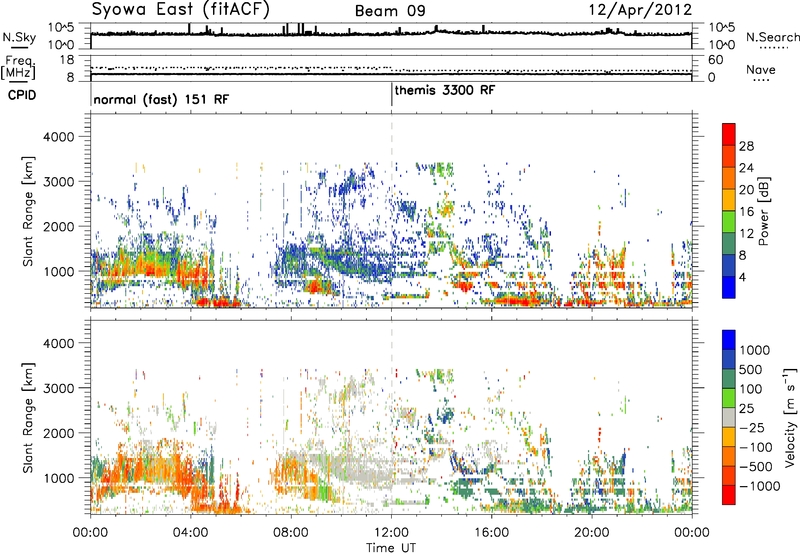Click the "normal (fast) 151 RF" CPID text
This screenshot has width=800, height=554.
pos(161,99)
